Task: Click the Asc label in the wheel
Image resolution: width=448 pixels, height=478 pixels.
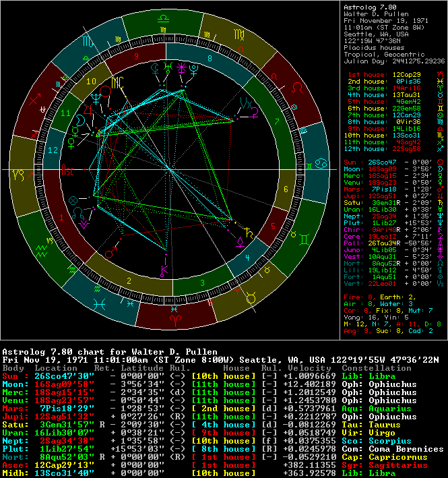Action: tap(67, 170)
